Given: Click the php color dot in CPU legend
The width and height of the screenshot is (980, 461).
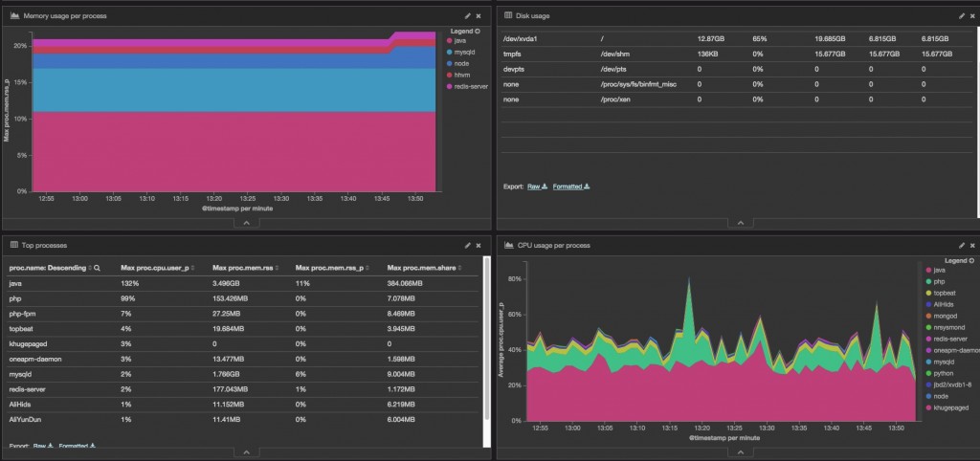Looking at the screenshot, I should click(928, 282).
